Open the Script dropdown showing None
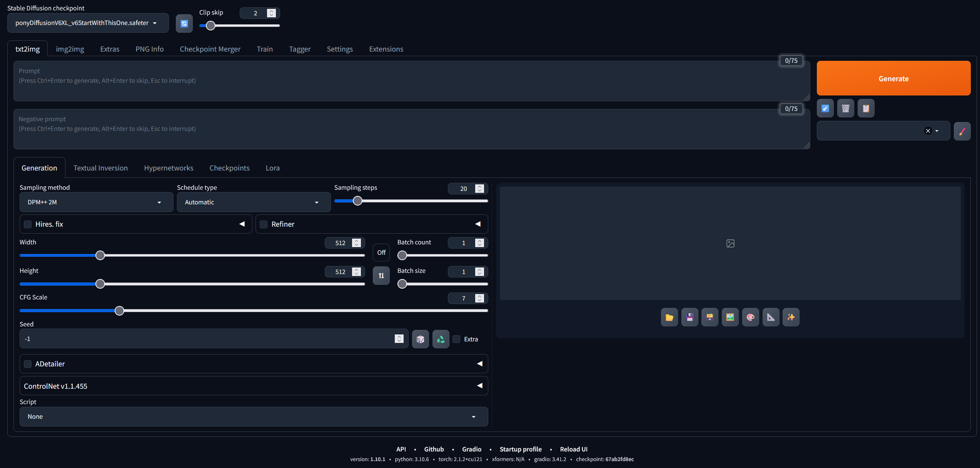This screenshot has height=468, width=980. click(254, 416)
